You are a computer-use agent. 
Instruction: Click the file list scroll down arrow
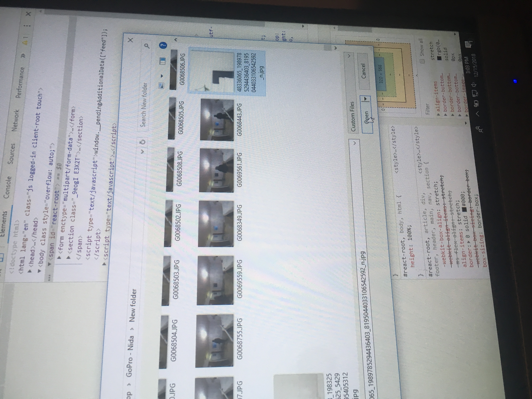click(x=336, y=48)
